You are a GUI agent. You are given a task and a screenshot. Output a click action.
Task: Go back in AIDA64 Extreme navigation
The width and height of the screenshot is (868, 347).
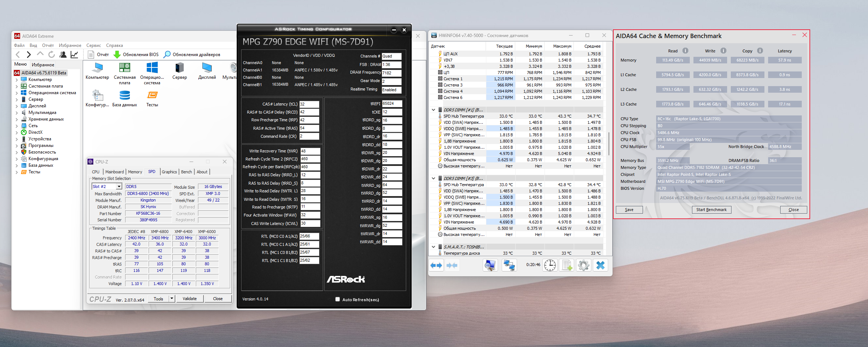tap(18, 55)
